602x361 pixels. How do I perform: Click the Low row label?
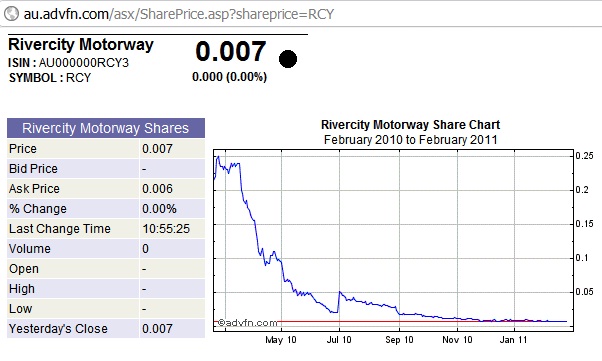tap(20, 308)
